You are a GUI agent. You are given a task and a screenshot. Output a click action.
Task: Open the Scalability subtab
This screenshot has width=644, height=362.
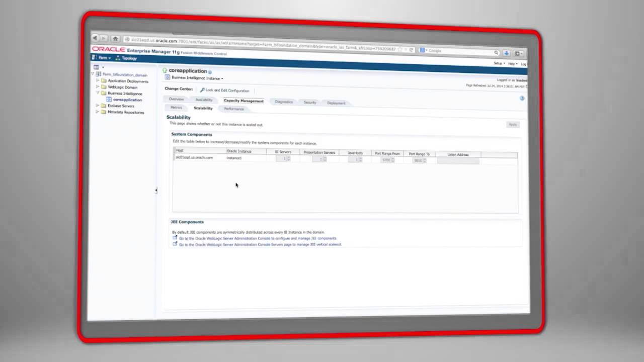pos(203,108)
